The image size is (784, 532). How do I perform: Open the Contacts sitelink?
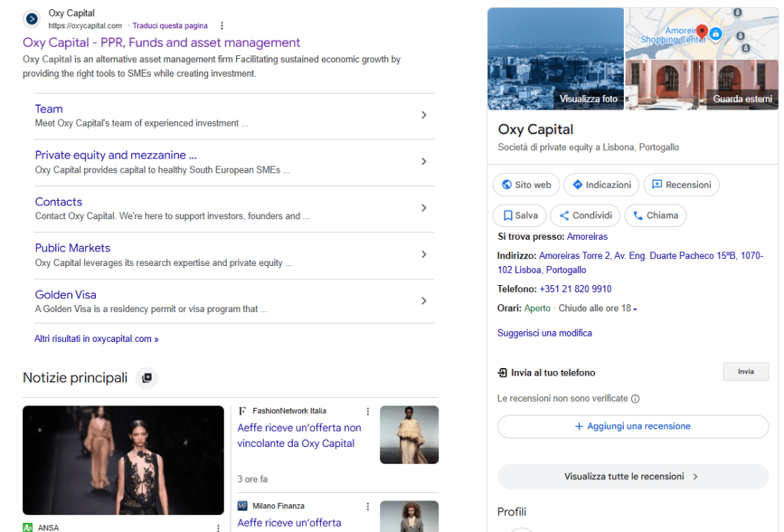58,202
